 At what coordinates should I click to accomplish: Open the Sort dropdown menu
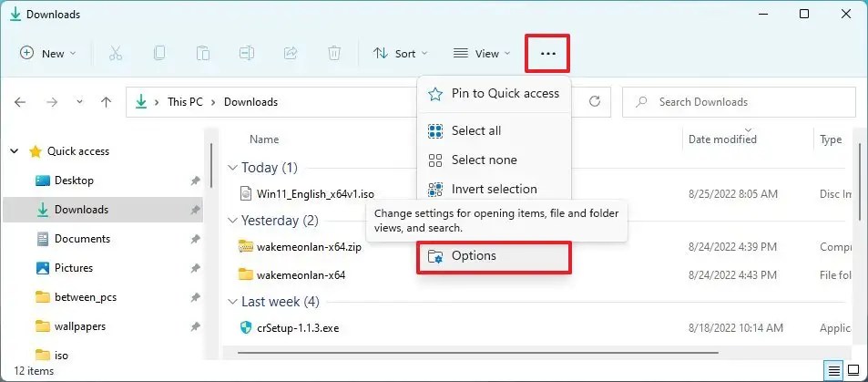click(400, 54)
